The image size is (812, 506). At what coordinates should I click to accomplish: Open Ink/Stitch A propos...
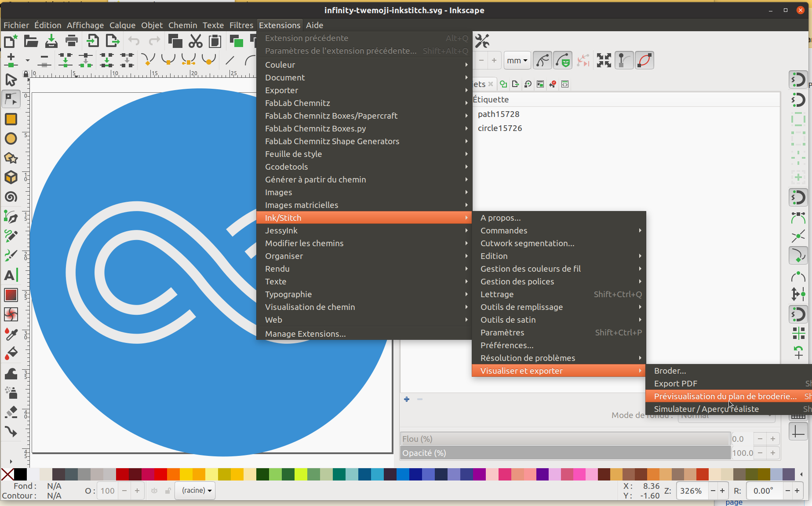pyautogui.click(x=559, y=218)
